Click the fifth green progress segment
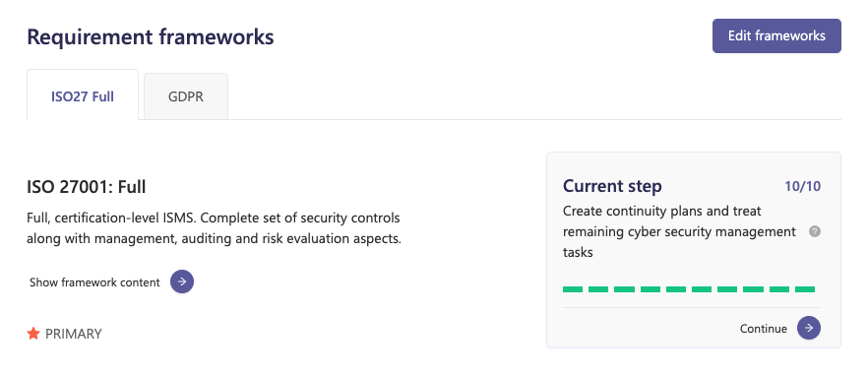Image resolution: width=868 pixels, height=376 pixels. [676, 289]
